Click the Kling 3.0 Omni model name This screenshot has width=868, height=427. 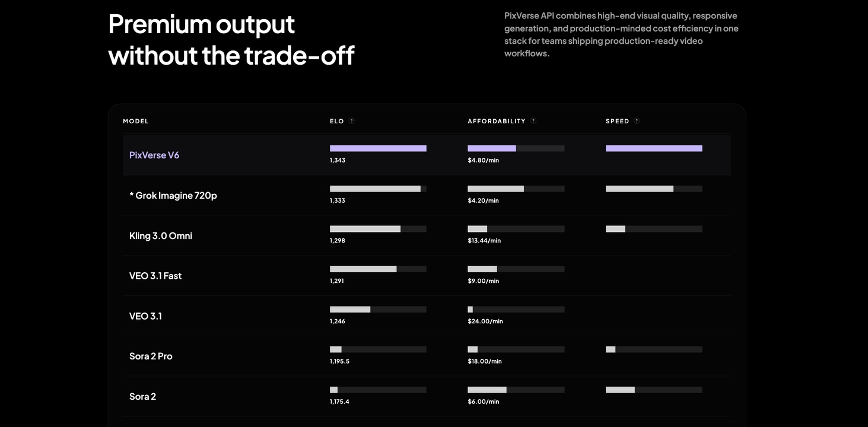[x=161, y=236]
